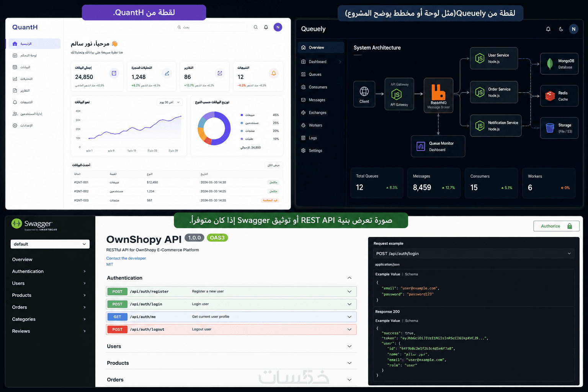Click QuantH notification bell icon
Image resolution: width=588 pixels, height=392 pixels.
pos(266,27)
